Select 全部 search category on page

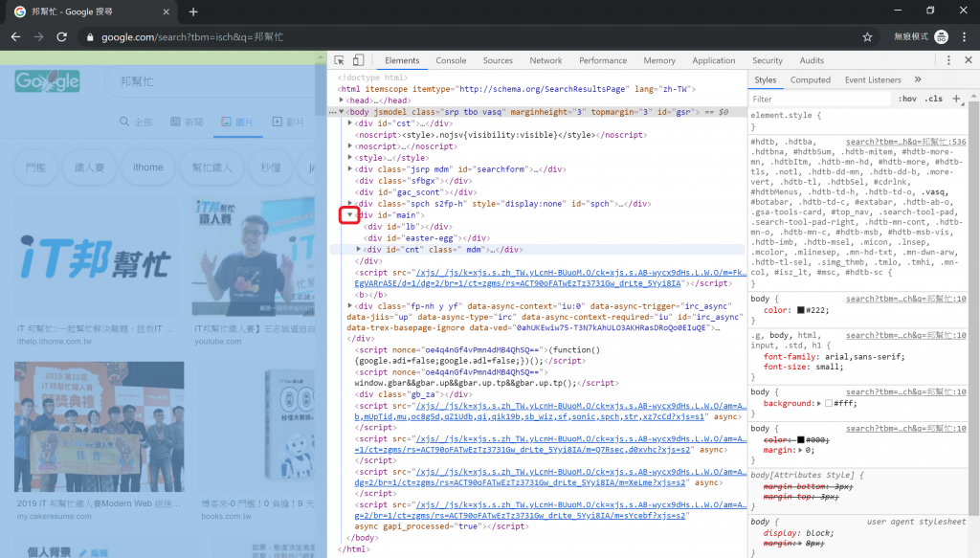pyautogui.click(x=136, y=122)
